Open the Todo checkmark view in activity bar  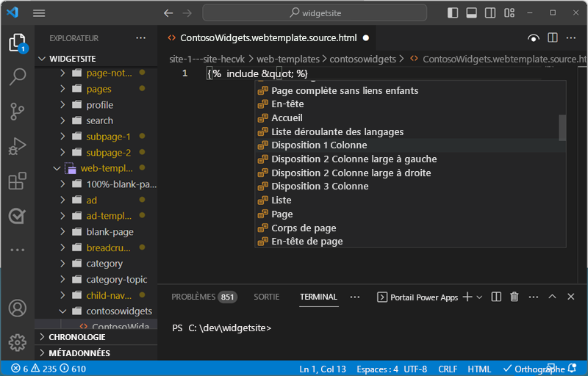(17, 216)
